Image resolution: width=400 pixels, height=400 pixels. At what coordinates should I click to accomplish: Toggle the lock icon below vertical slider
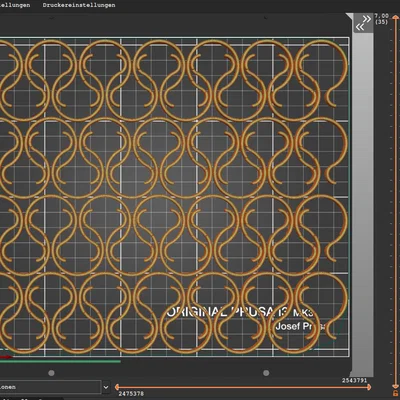(x=395, y=394)
